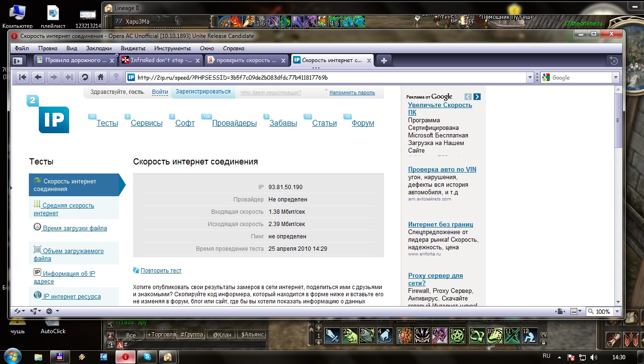
Task: Toggle the Opera side panel button
Action: [x=18, y=61]
